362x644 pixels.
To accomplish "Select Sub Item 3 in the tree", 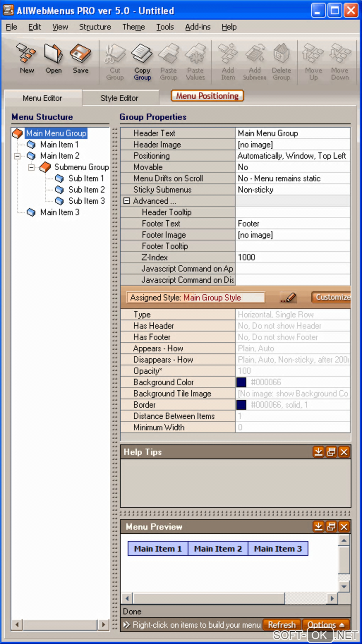I will point(87,201).
